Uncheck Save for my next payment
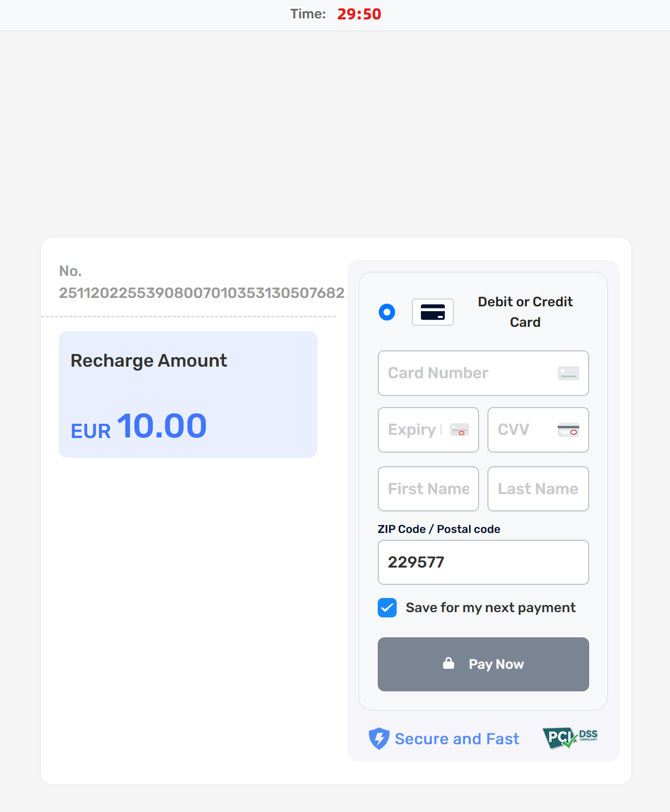Image resolution: width=670 pixels, height=812 pixels. pos(387,607)
